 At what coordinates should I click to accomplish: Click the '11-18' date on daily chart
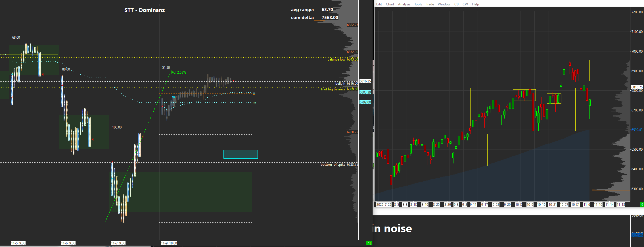tap(621, 205)
